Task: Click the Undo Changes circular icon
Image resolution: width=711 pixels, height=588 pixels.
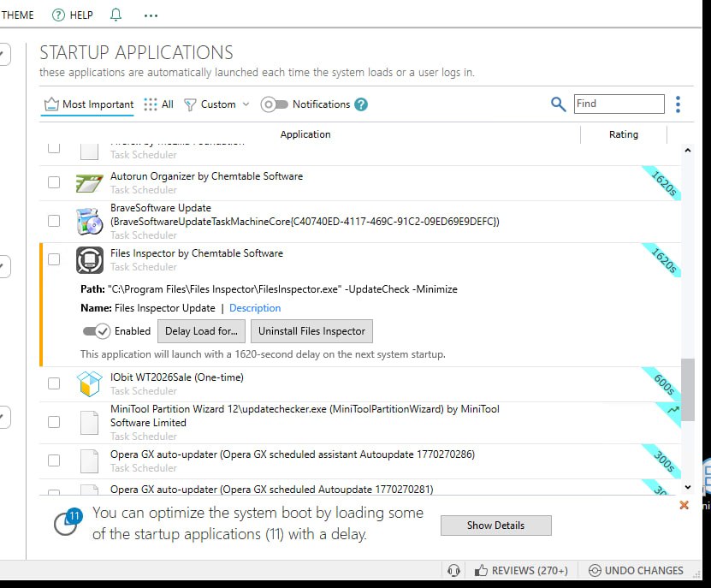Action: [595, 570]
